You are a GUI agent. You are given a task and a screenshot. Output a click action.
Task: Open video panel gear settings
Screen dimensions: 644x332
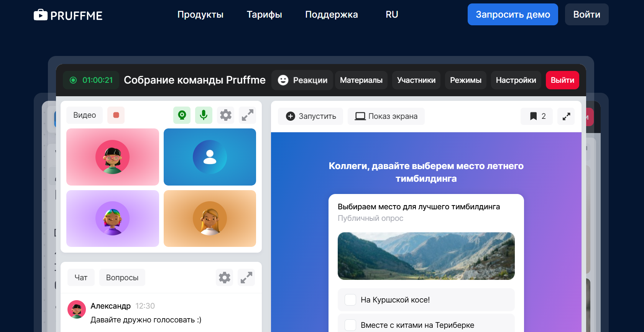pyautogui.click(x=226, y=115)
